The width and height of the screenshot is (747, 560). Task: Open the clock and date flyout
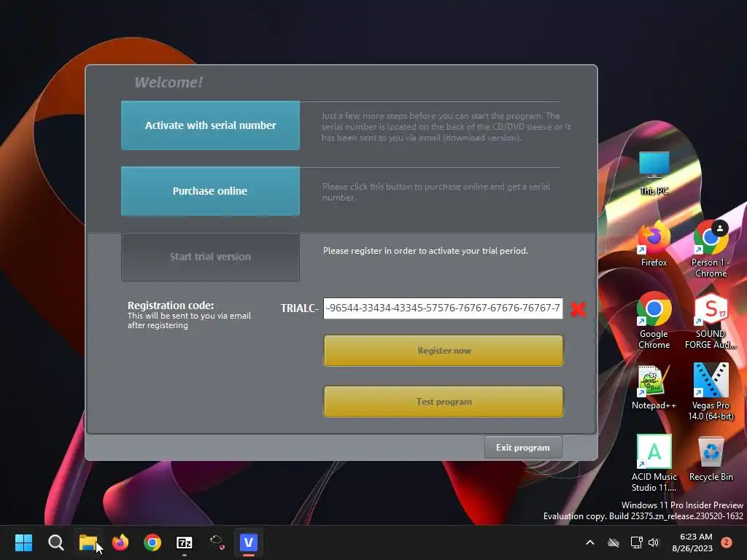pos(692,542)
